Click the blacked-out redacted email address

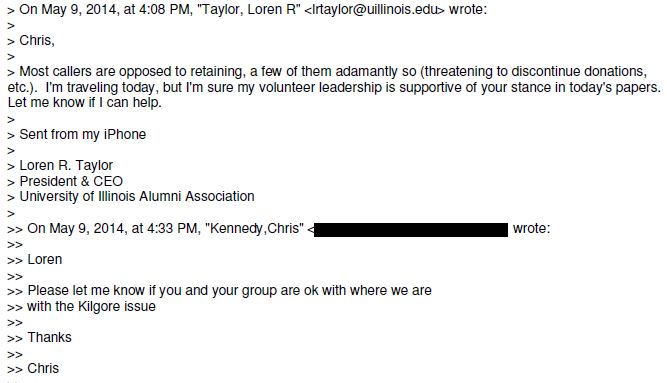pyautogui.click(x=411, y=230)
